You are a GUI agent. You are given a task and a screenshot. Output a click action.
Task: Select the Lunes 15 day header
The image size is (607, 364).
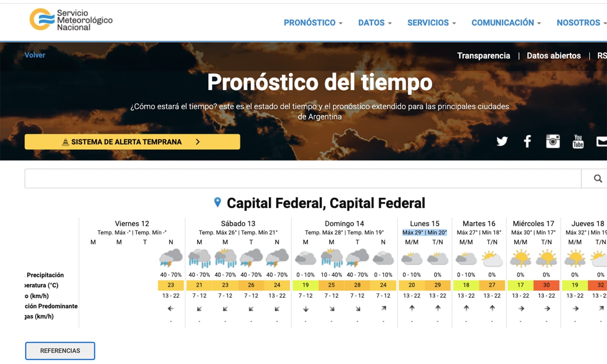pos(424,224)
